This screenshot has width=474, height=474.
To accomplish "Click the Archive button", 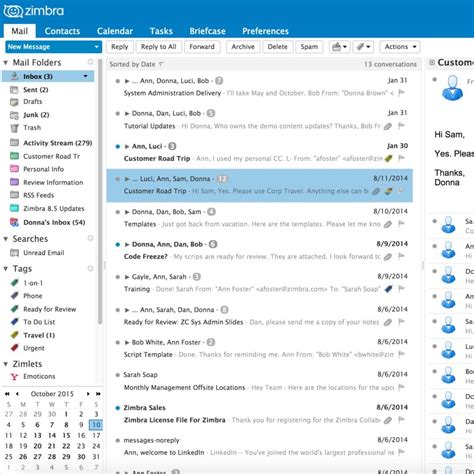I will [243, 47].
